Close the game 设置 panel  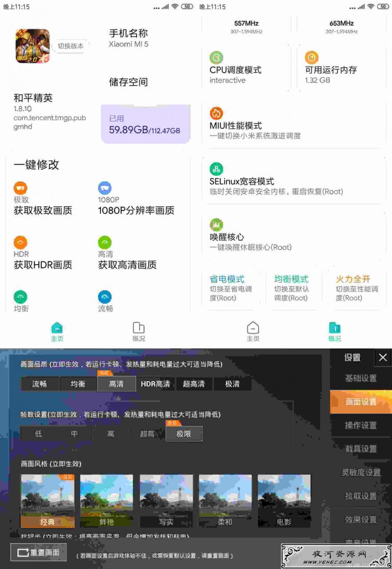pyautogui.click(x=383, y=357)
